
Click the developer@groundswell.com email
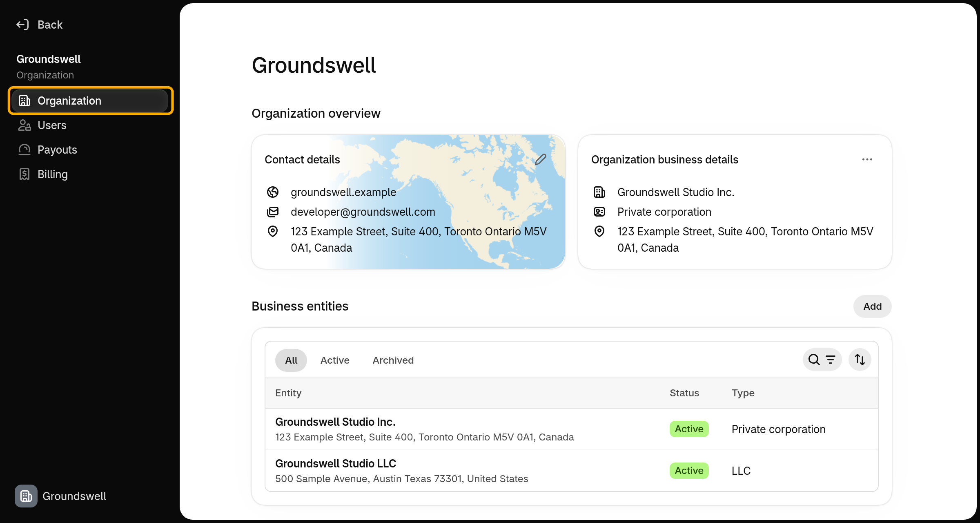click(363, 212)
